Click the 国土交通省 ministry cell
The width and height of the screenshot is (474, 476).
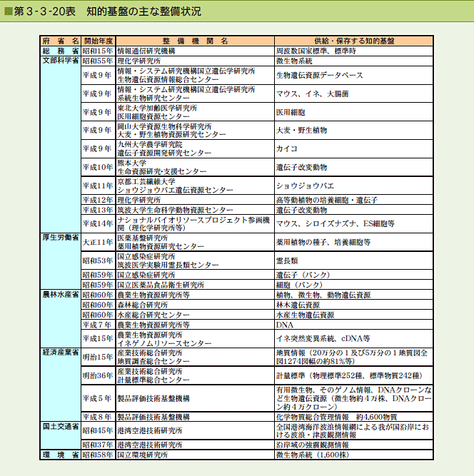pos(61,435)
